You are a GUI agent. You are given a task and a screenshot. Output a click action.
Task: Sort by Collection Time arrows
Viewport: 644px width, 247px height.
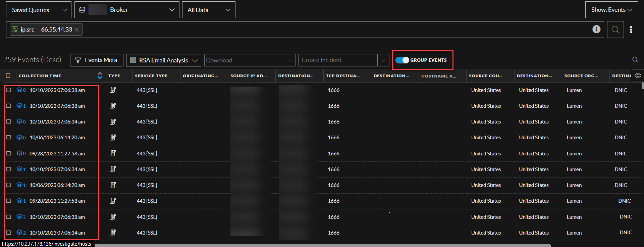click(100, 76)
